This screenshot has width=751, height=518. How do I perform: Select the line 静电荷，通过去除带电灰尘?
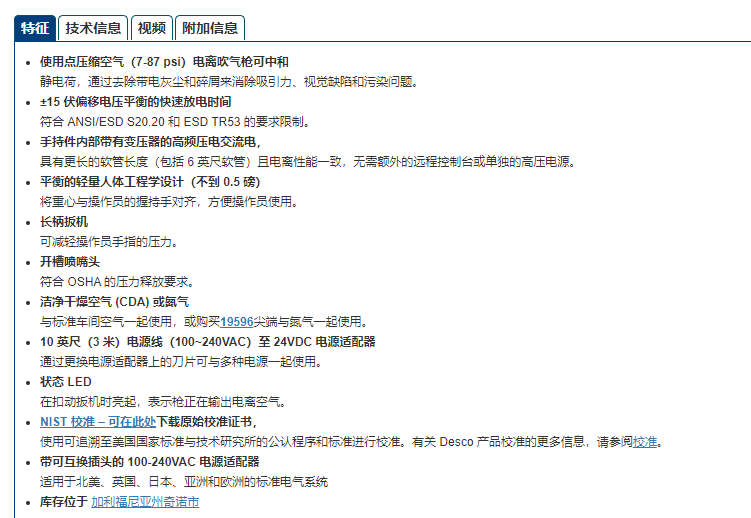tap(230, 82)
